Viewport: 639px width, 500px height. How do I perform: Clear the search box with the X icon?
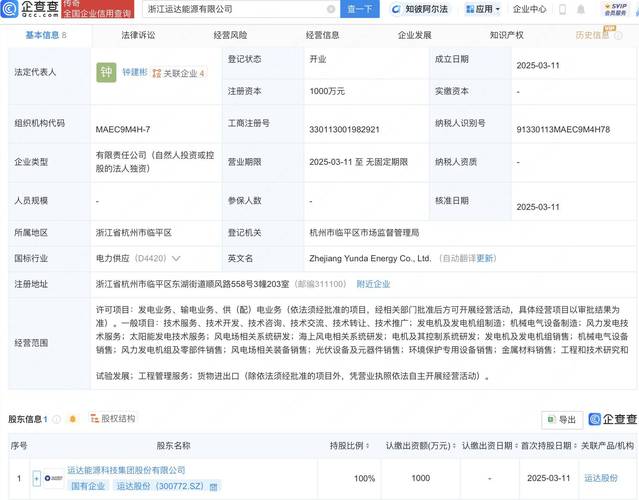pos(331,9)
